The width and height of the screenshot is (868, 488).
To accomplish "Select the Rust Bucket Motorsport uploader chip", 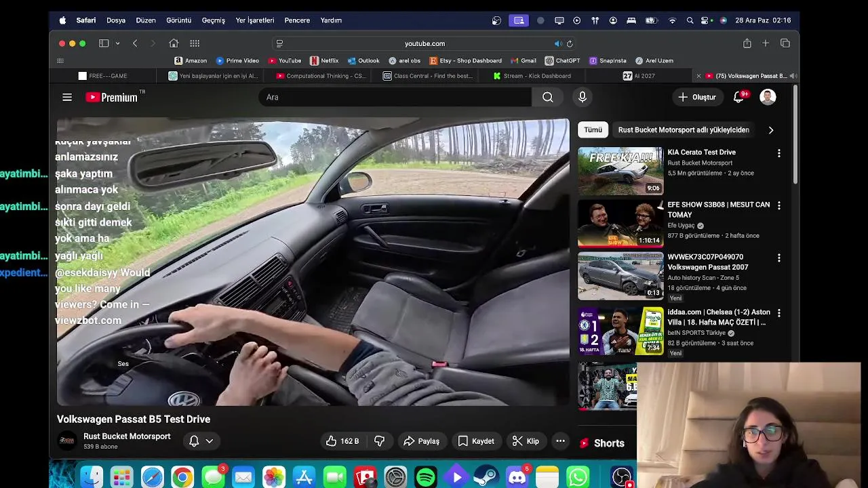I will click(684, 130).
